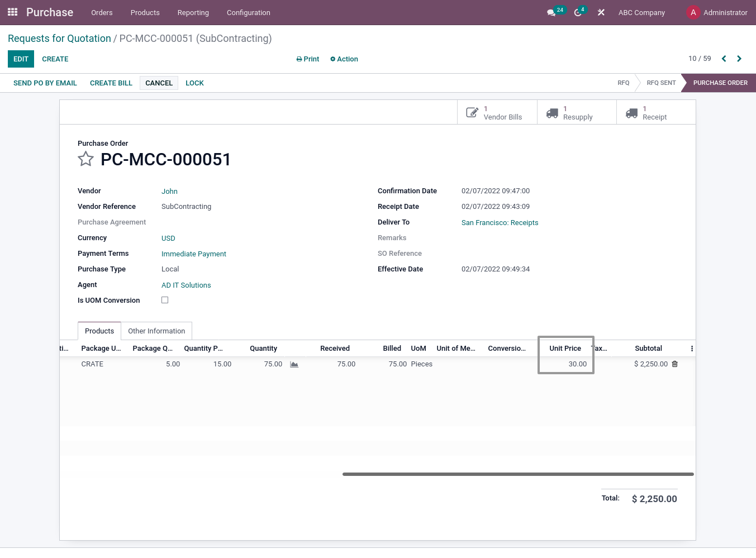This screenshot has height=558, width=756.
Task: Navigate to the next record with right arrow
Action: (739, 58)
